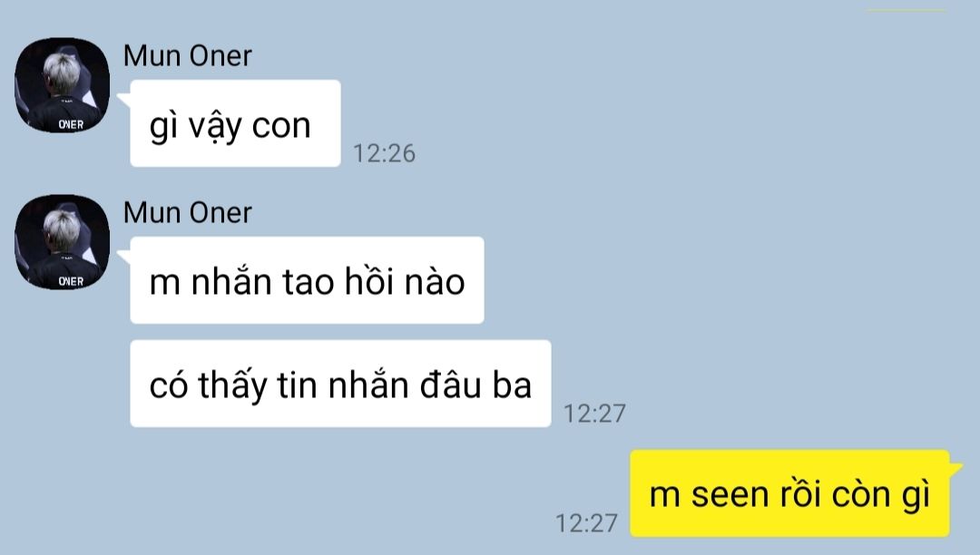
Task: Tap the OKER text on the top avatar
Action: pos(71,124)
